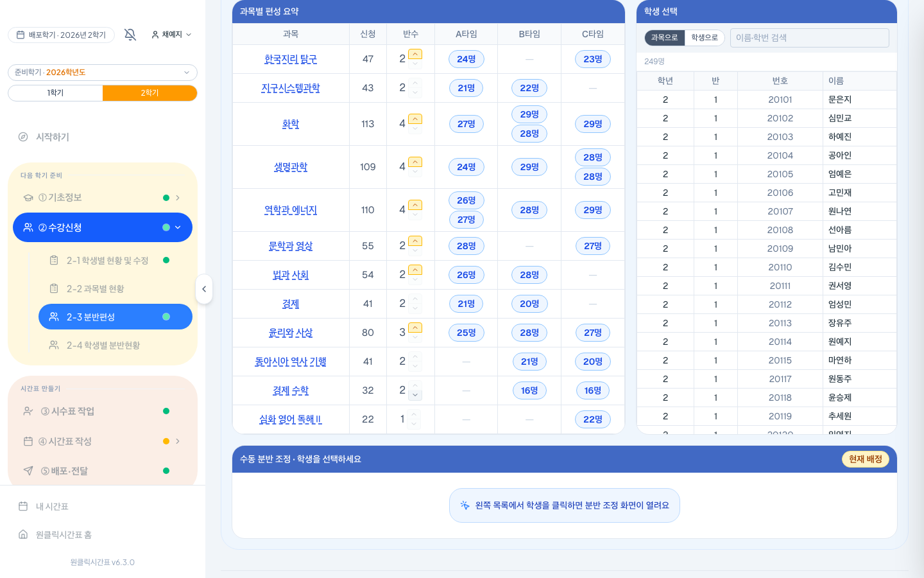
Task: Open the 동아시아 역사 기행 subject link
Action: click(x=291, y=362)
